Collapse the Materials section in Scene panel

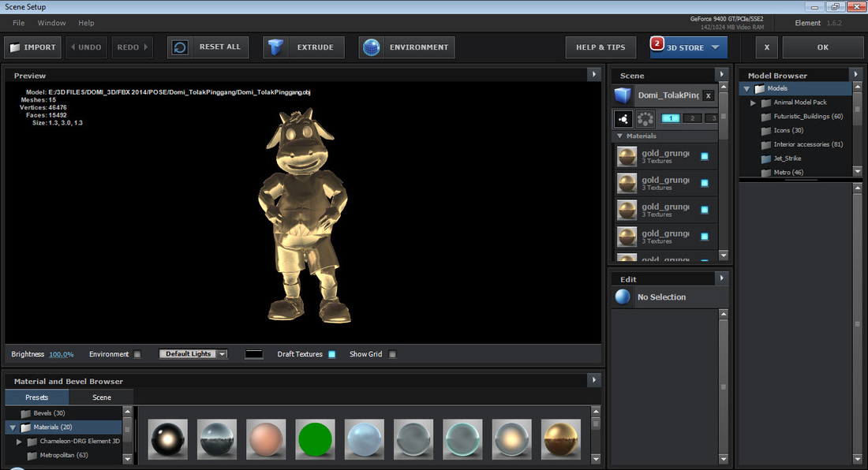619,136
